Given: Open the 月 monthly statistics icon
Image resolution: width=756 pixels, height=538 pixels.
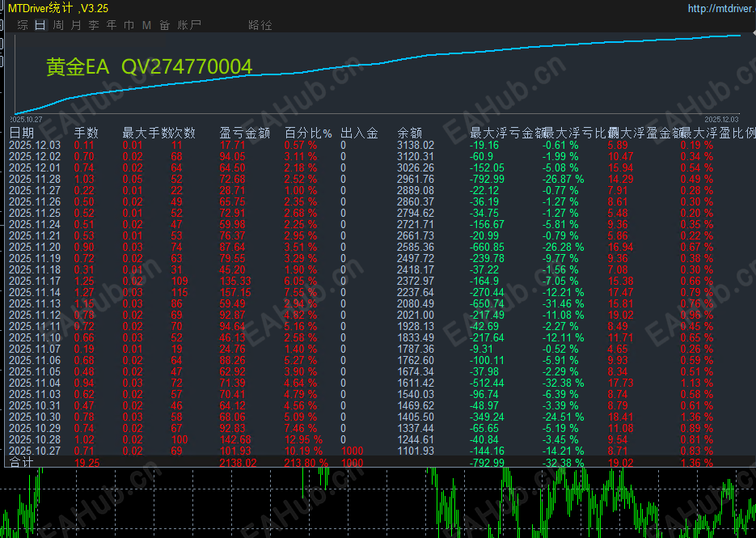Looking at the screenshot, I should [76, 25].
